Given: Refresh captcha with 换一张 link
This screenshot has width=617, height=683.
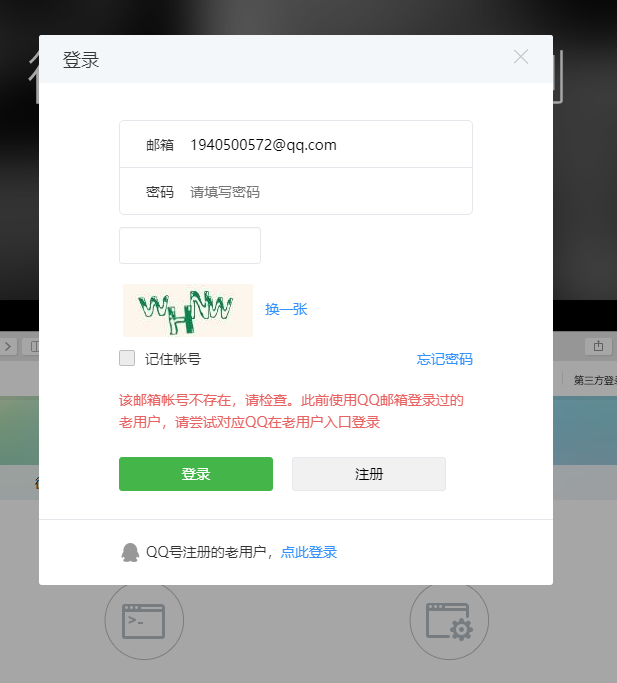Looking at the screenshot, I should click(x=286, y=309).
